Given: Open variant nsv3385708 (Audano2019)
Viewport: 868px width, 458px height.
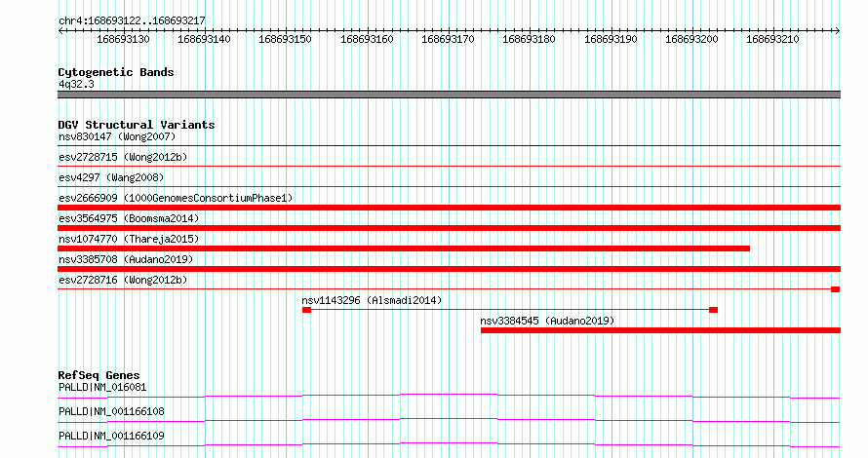Looking at the screenshot, I should 126,259.
